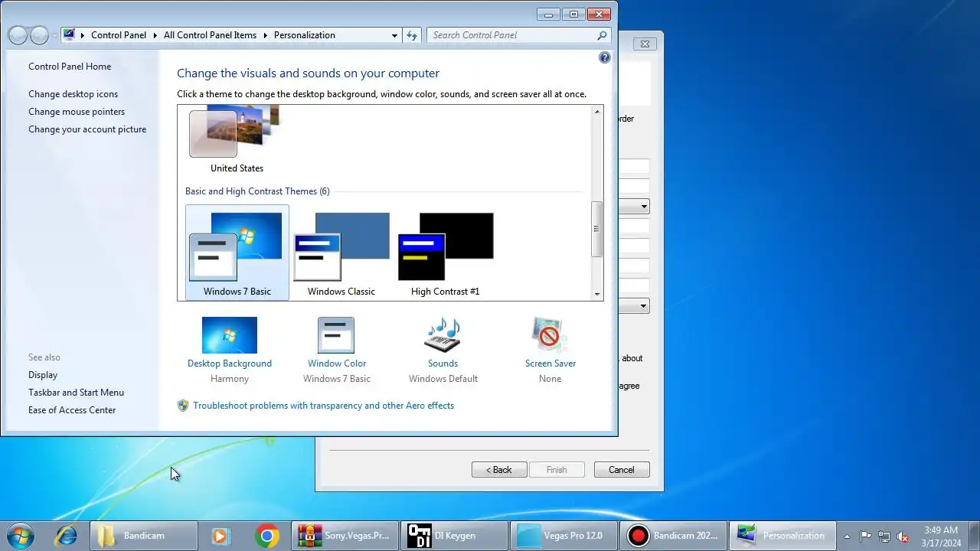Click Personalization breadcrumb segment
The image size is (980, 551).
(x=305, y=35)
